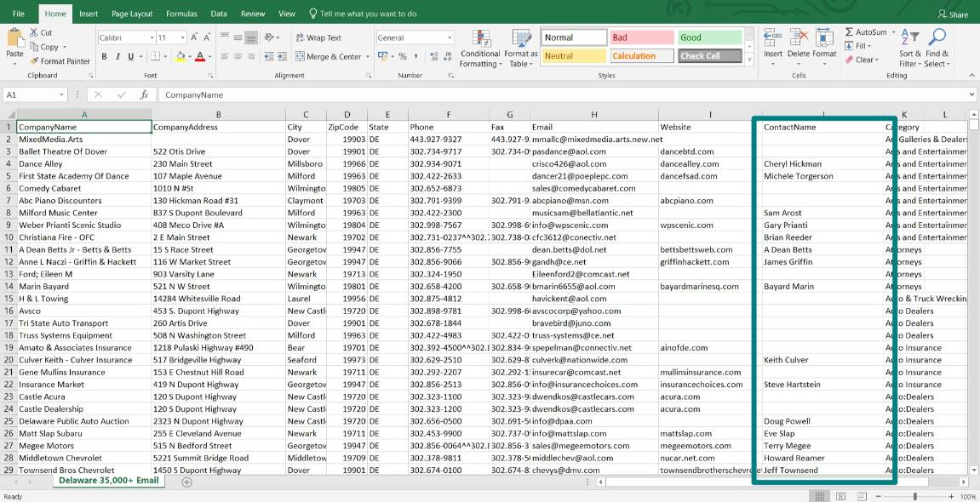This screenshot has height=502, width=980.
Task: Switch to the Review tab
Action: coord(253,14)
